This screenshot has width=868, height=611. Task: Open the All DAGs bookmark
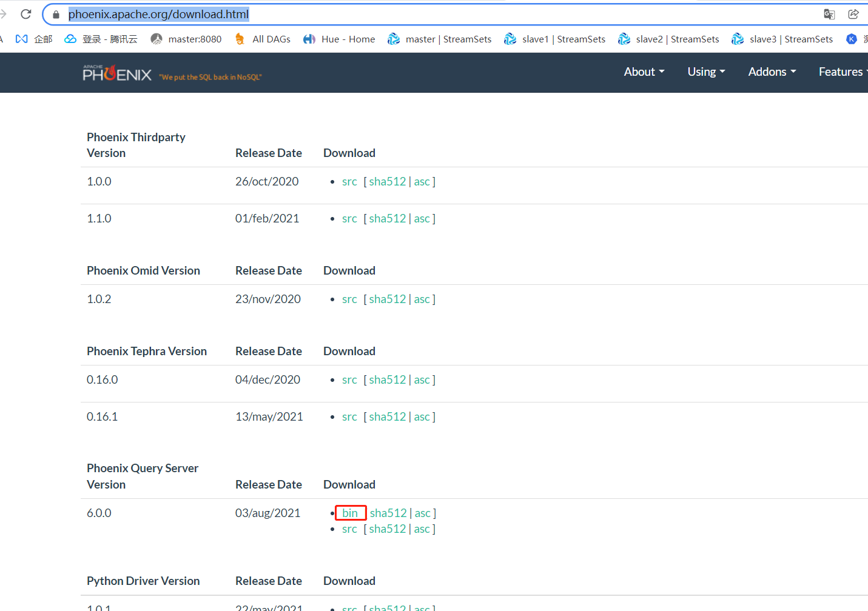coord(271,39)
